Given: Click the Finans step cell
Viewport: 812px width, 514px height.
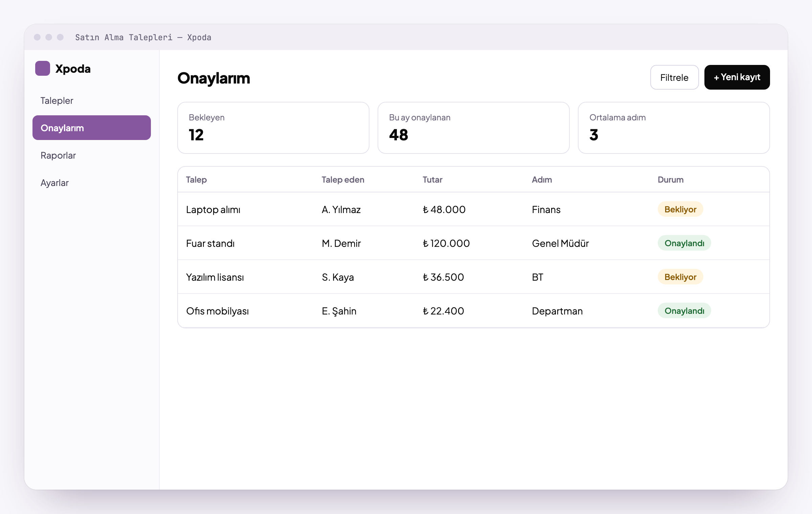Looking at the screenshot, I should (546, 209).
